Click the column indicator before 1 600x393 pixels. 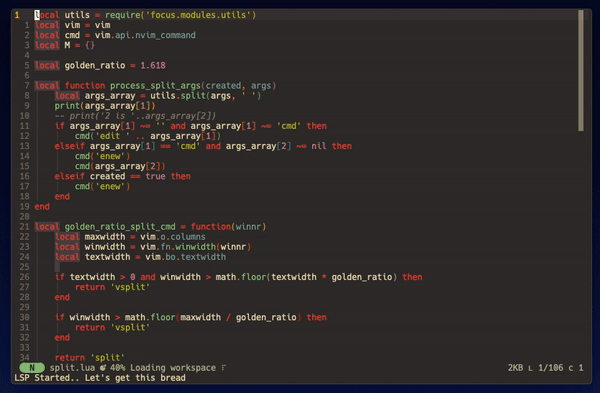[571, 368]
